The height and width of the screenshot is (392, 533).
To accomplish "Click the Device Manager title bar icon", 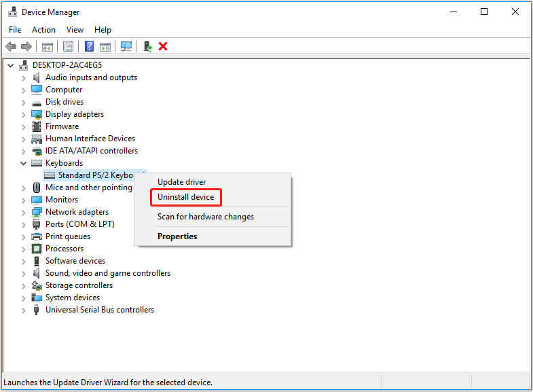I will click(x=13, y=12).
